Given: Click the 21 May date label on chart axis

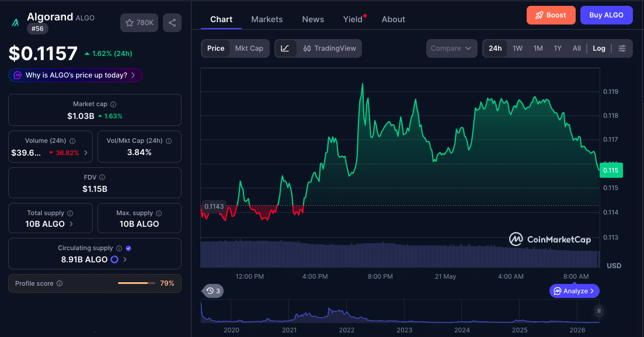Looking at the screenshot, I should click(x=445, y=276).
